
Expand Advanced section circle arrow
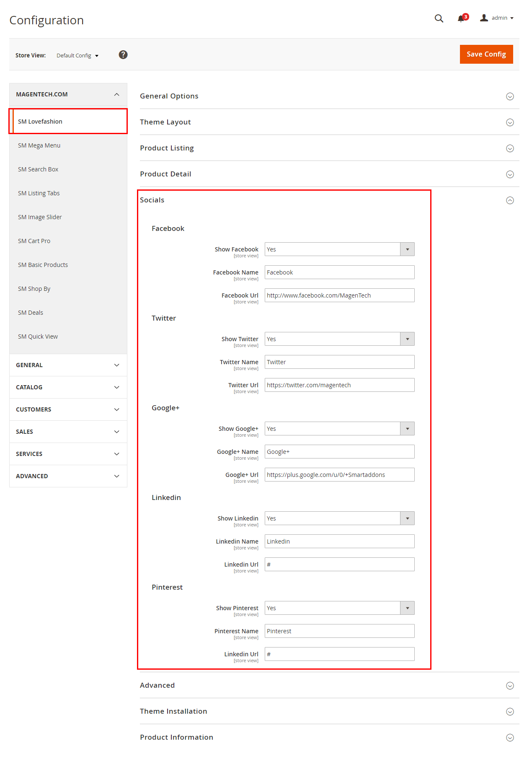[510, 686]
